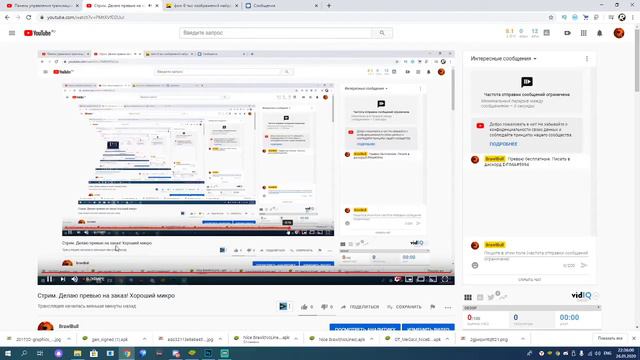Skip to next video in player

pos(62,279)
